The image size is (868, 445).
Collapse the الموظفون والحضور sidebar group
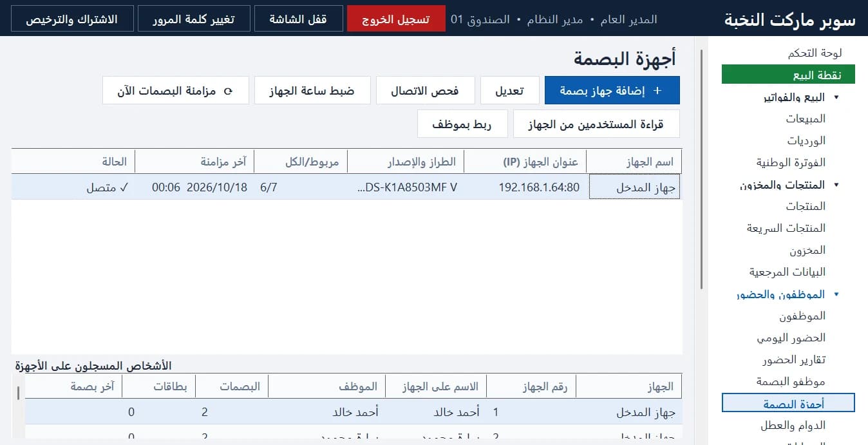coord(836,294)
